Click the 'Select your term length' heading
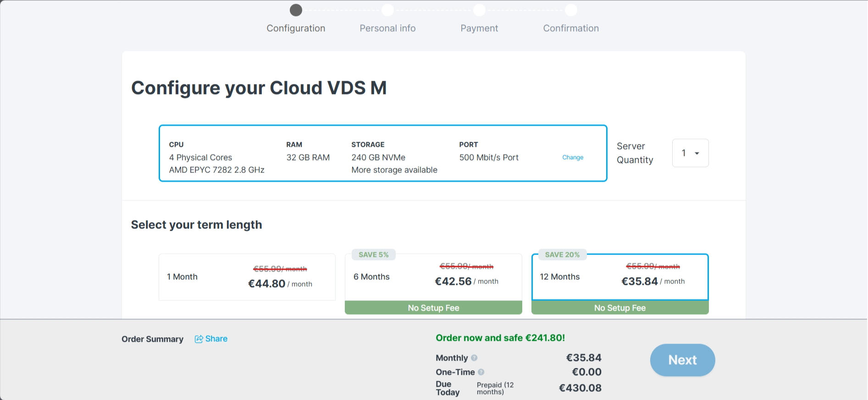This screenshot has width=868, height=400. [196, 225]
